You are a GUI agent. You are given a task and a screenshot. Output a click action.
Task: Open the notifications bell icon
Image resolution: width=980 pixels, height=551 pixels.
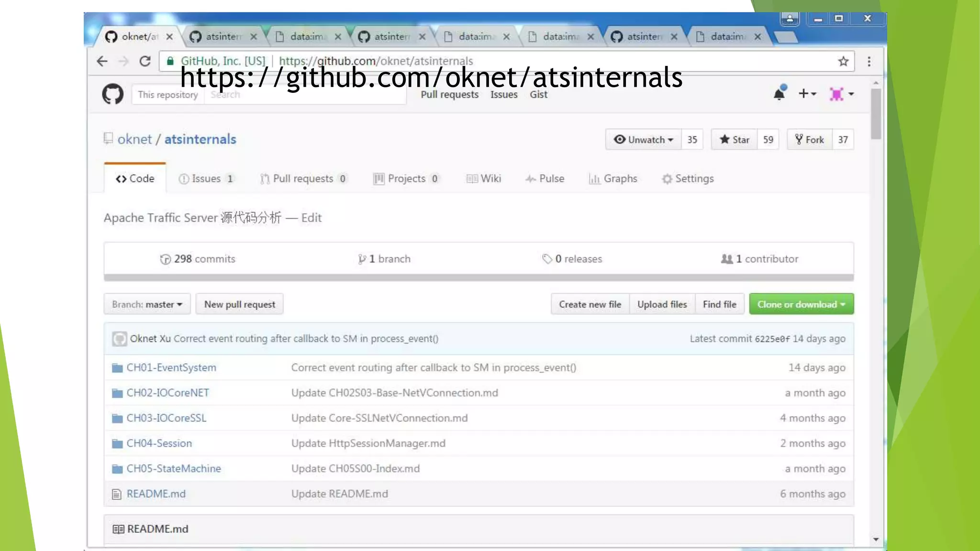pos(779,94)
